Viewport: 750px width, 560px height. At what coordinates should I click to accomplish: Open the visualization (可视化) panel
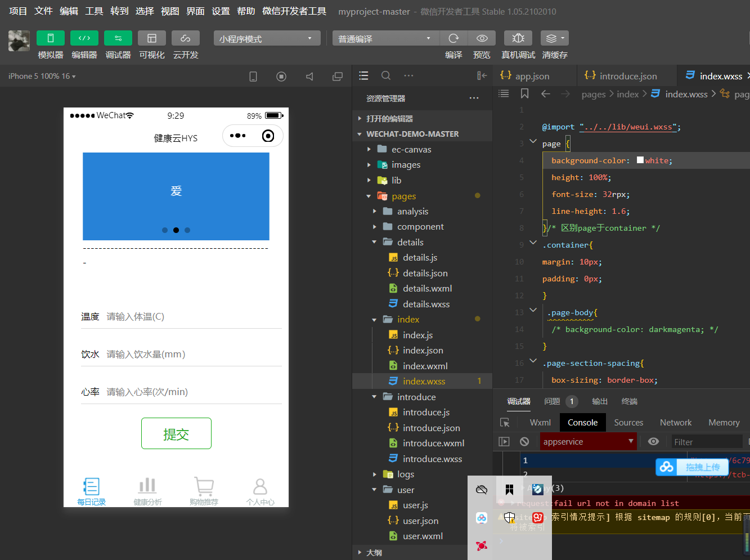click(152, 38)
